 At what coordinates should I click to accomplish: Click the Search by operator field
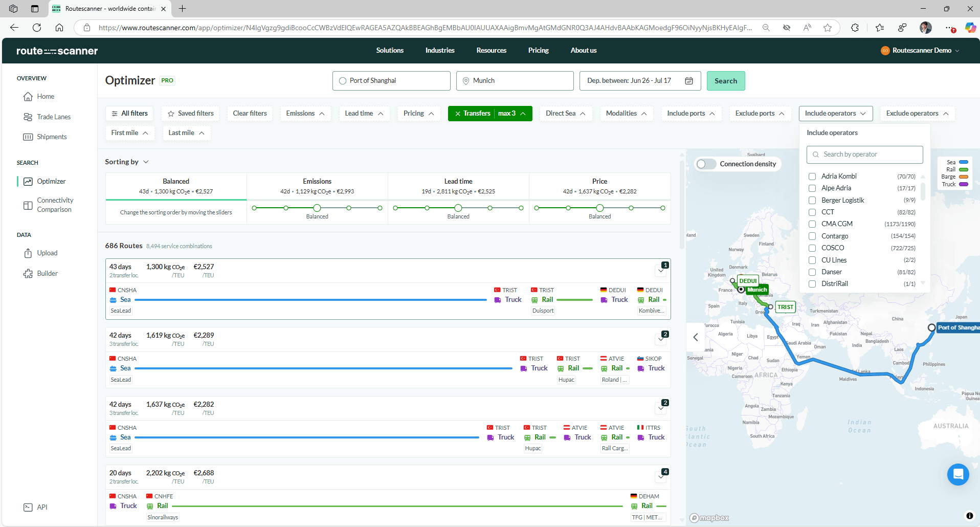tap(865, 155)
